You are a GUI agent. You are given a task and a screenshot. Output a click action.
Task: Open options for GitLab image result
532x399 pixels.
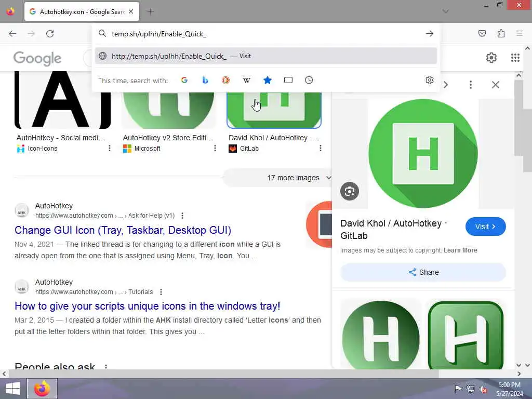(x=320, y=148)
